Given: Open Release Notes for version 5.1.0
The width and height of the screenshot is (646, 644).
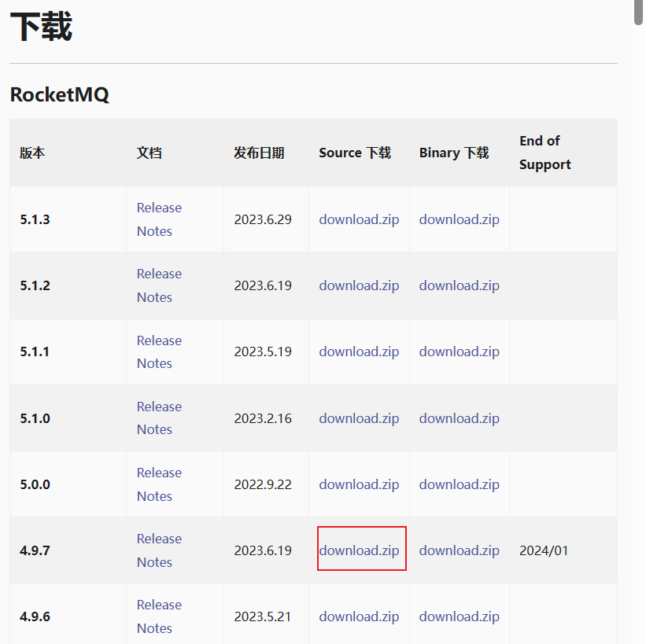Looking at the screenshot, I should [159, 418].
